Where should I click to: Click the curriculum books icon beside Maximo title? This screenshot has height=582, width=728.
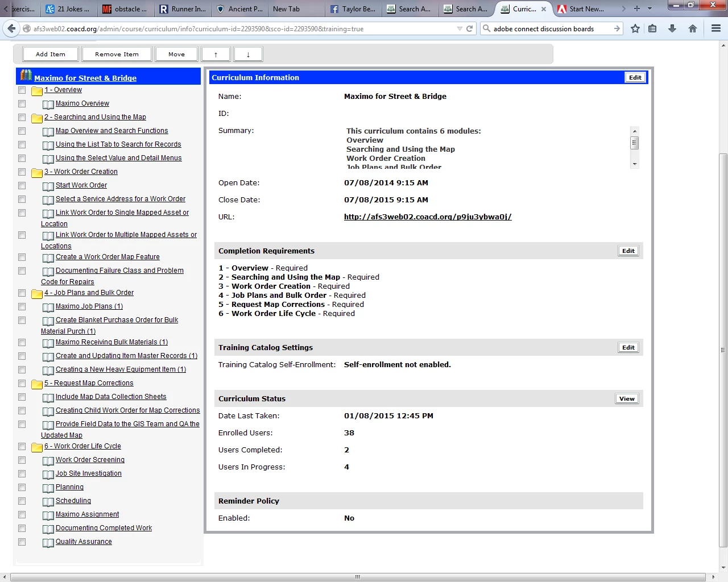[26, 75]
